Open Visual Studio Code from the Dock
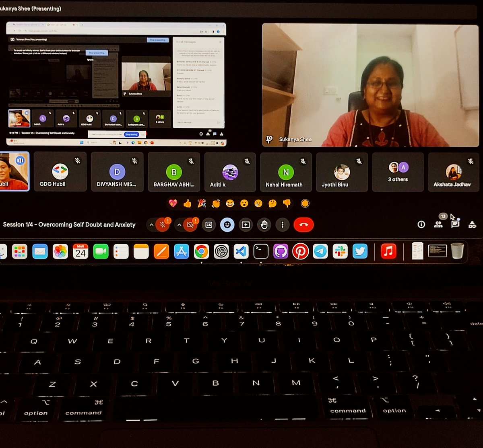 [241, 252]
